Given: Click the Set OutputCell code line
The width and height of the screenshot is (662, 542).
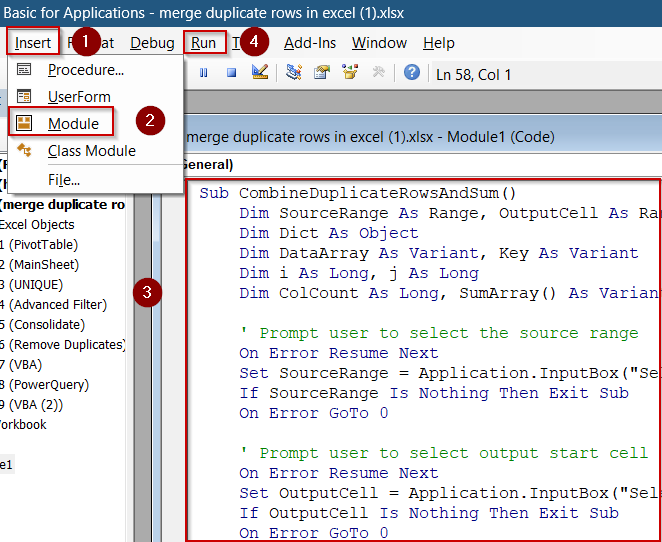Looking at the screenshot, I should tap(449, 493).
